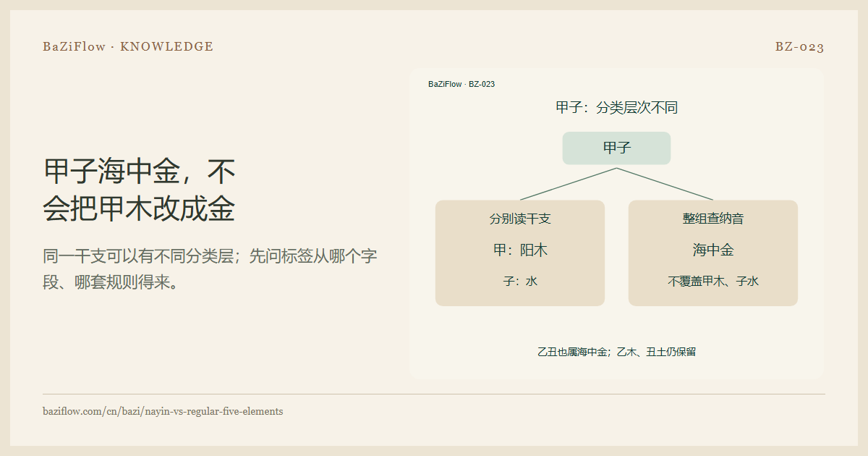Image resolution: width=868 pixels, height=456 pixels.
Task: Click the '子：水' text
Action: (520, 282)
